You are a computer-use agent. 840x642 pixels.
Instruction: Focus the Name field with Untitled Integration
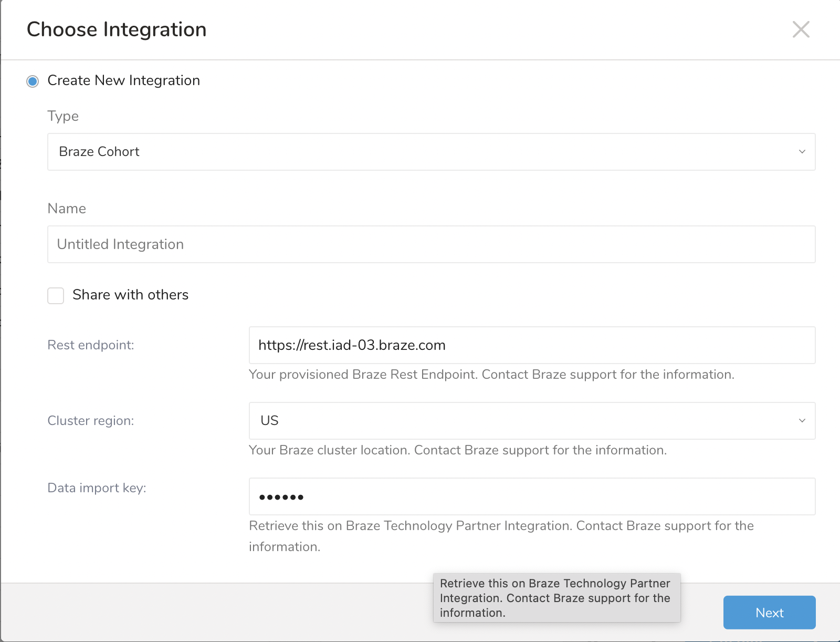pos(430,244)
